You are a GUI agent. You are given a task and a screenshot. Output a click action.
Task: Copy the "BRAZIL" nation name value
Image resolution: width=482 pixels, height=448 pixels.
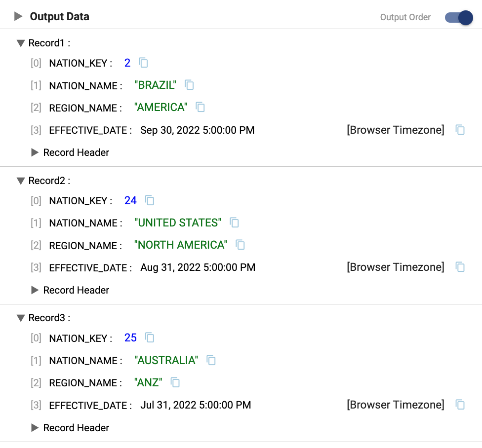tap(189, 85)
